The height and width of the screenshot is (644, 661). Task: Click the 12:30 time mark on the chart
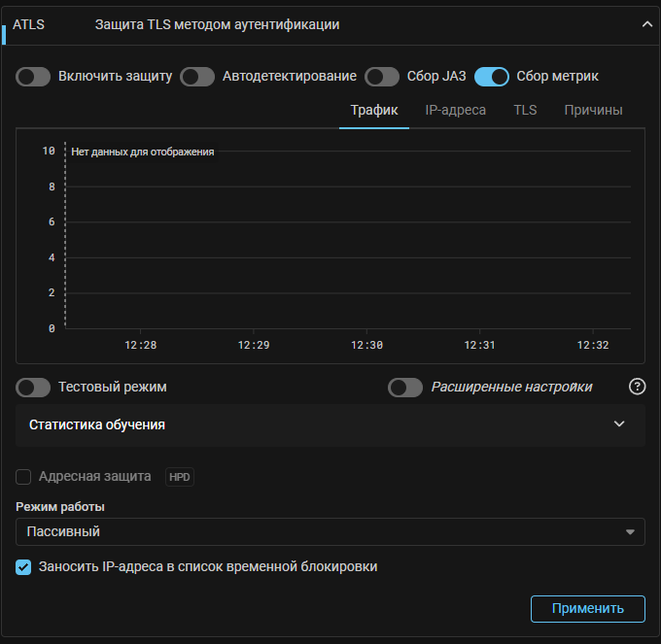(366, 345)
